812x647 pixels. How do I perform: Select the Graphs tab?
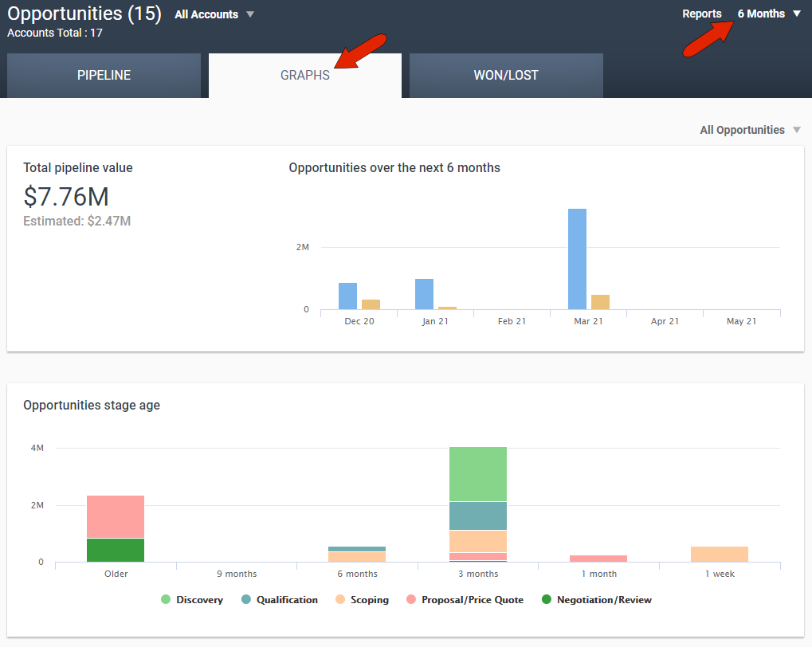point(304,76)
